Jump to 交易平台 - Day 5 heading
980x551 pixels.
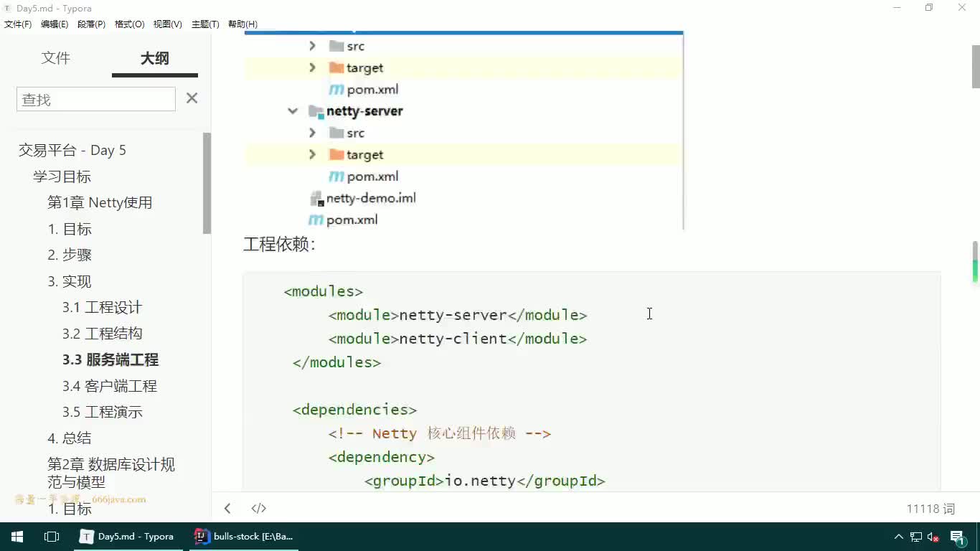tap(72, 150)
